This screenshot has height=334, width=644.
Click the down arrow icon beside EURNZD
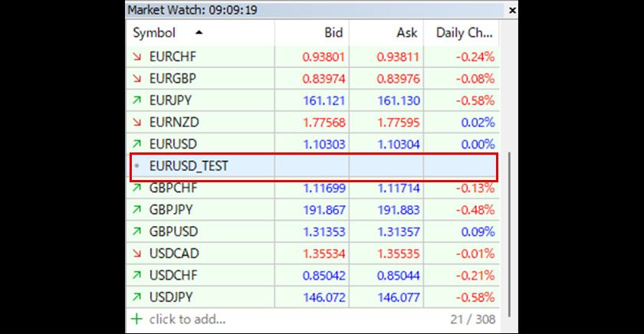coord(138,122)
